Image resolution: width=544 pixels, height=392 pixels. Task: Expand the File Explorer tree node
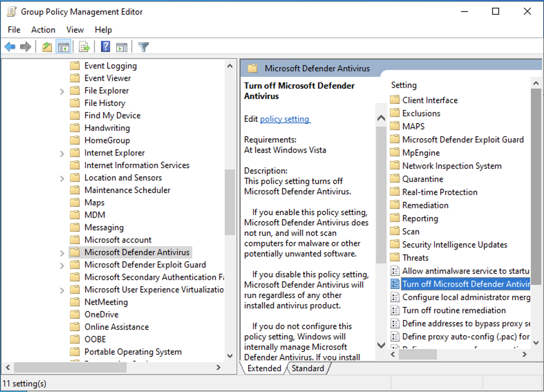tap(62, 92)
